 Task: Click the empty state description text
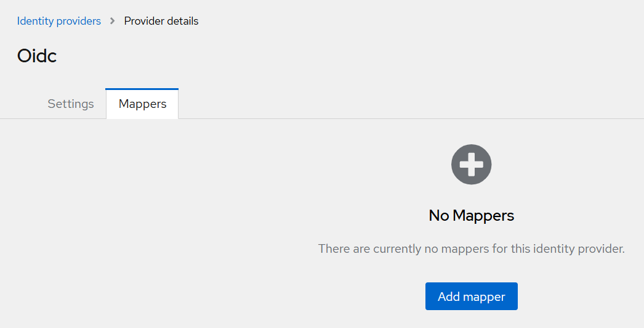tap(471, 249)
